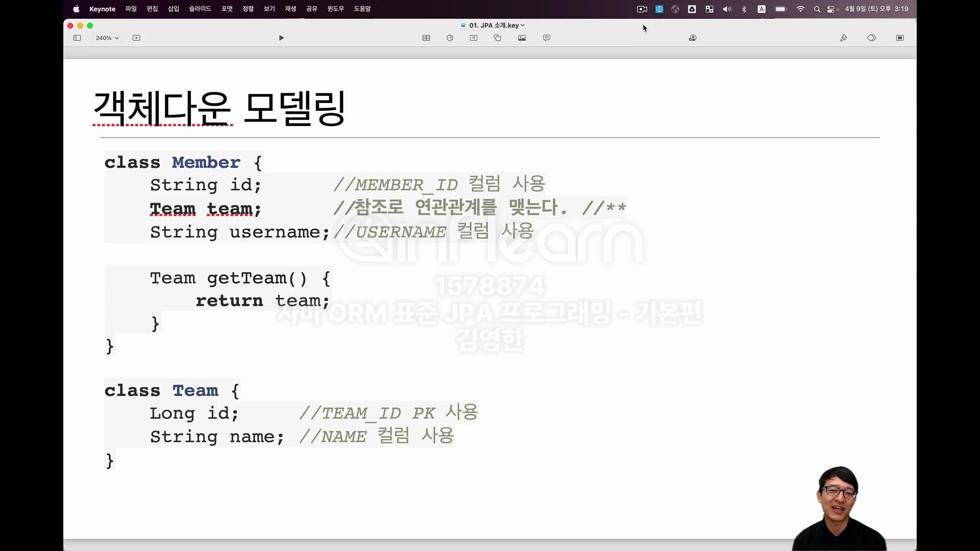Viewport: 980px width, 551px height.
Task: Open Control Center icon
Action: [831, 9]
